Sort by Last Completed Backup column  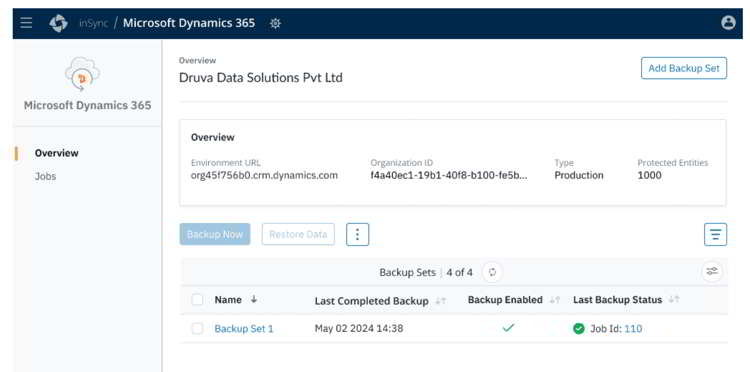[x=441, y=301]
